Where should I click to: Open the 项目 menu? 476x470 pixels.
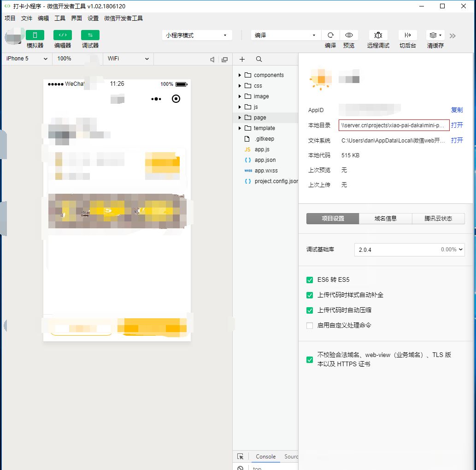pyautogui.click(x=10, y=18)
